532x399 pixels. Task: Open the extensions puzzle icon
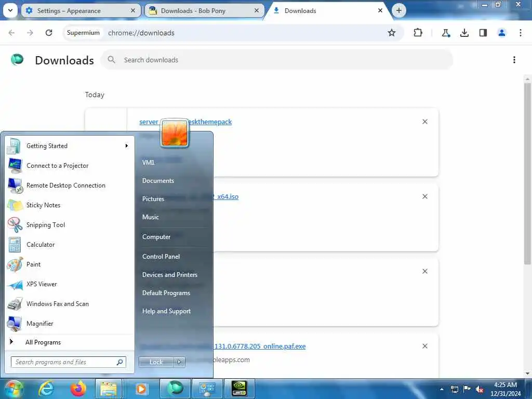[x=418, y=33]
